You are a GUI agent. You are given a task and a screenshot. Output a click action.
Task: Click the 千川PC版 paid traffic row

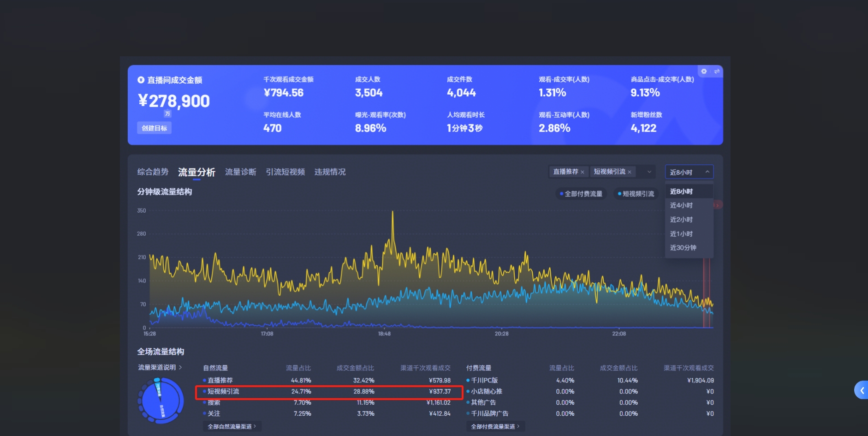590,380
